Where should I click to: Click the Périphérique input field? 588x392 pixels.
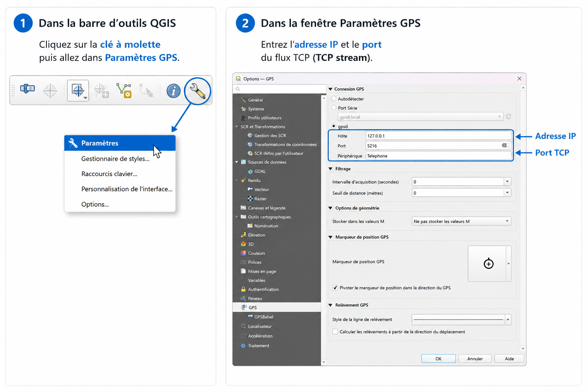(x=439, y=156)
